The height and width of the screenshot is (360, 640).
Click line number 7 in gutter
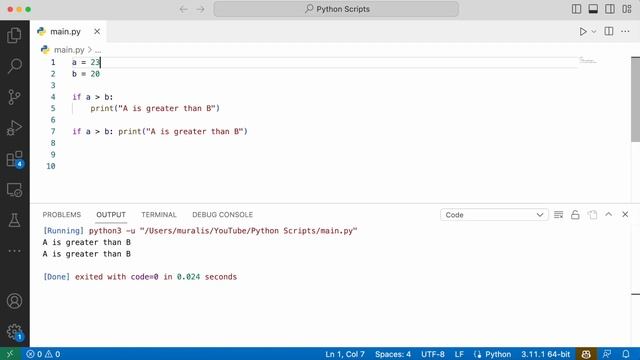[x=53, y=131]
